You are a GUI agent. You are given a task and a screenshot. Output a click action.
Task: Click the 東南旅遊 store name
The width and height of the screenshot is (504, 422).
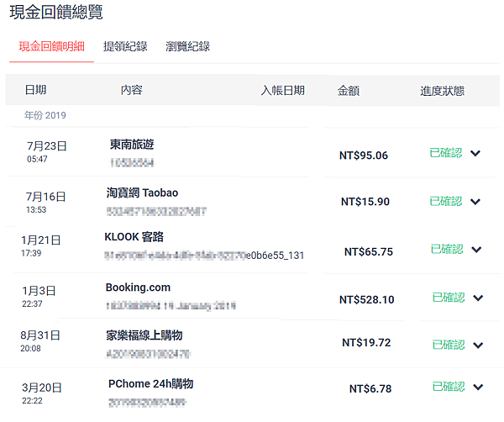pyautogui.click(x=132, y=145)
